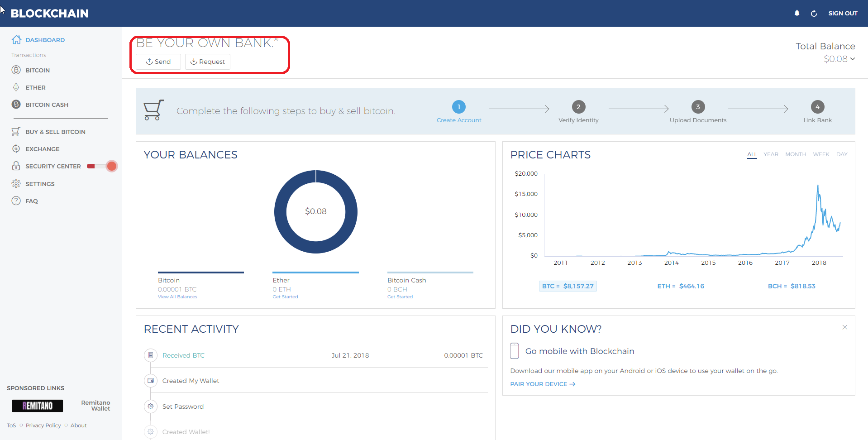The height and width of the screenshot is (440, 868).
Task: Open BITCOIN CASH transactions
Action: click(47, 105)
